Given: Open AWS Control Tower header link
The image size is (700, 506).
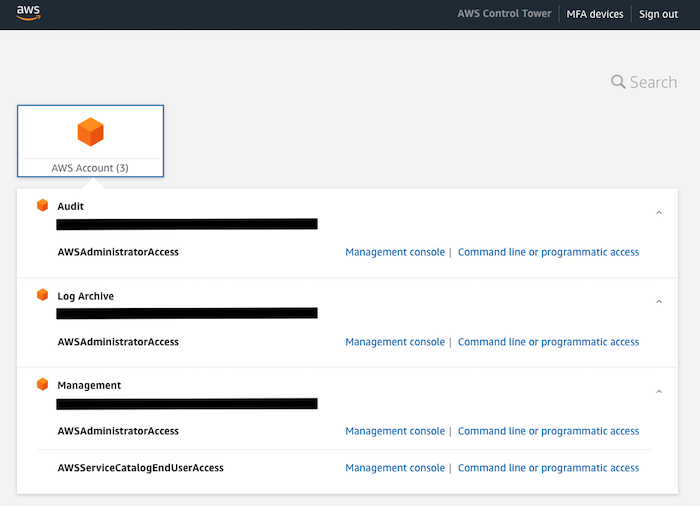Looking at the screenshot, I should click(x=504, y=13).
